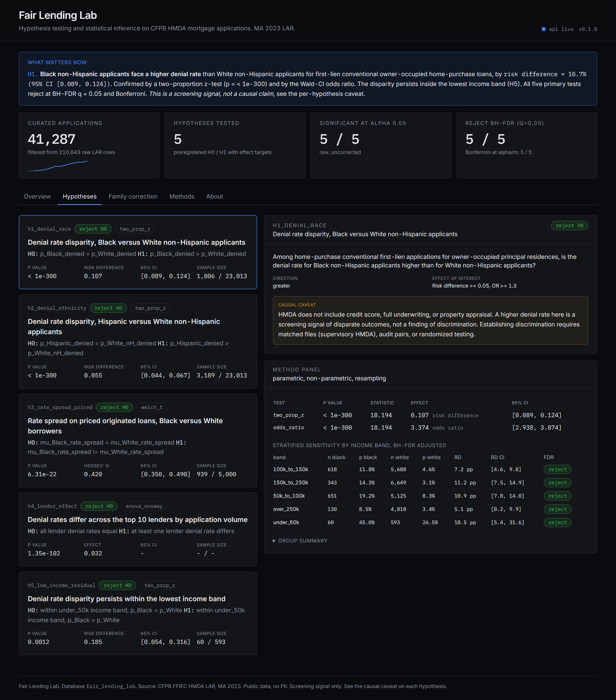Click the reject H0 badge in H1_DENIAL_RACE detail header
The width and height of the screenshot is (616, 700).
[x=569, y=226]
